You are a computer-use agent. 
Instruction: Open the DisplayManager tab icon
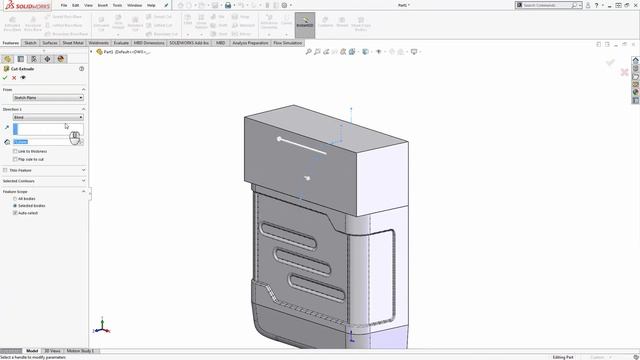pos(61,59)
